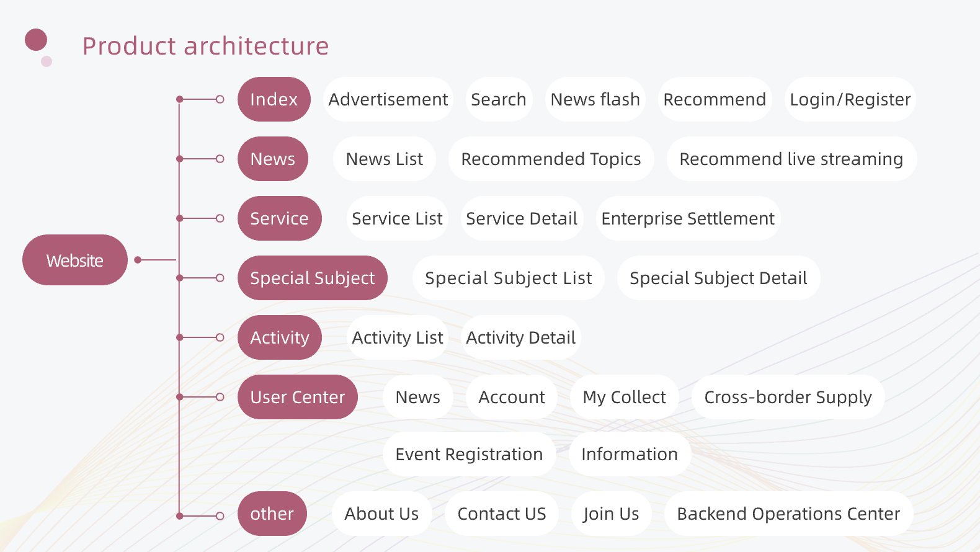Click the Advertisement item

point(388,99)
